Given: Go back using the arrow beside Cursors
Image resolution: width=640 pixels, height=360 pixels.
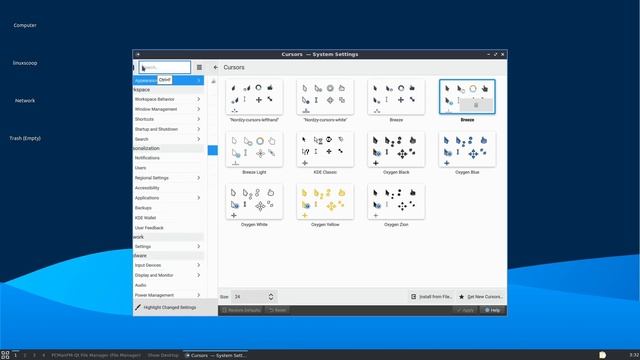Looking at the screenshot, I should pyautogui.click(x=216, y=67).
